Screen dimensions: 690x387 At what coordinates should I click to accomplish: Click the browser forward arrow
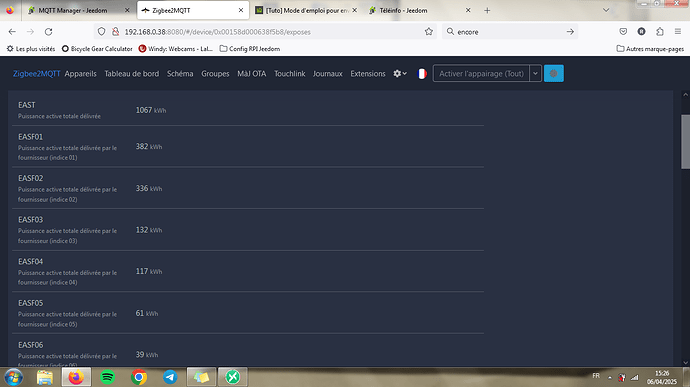(30, 32)
